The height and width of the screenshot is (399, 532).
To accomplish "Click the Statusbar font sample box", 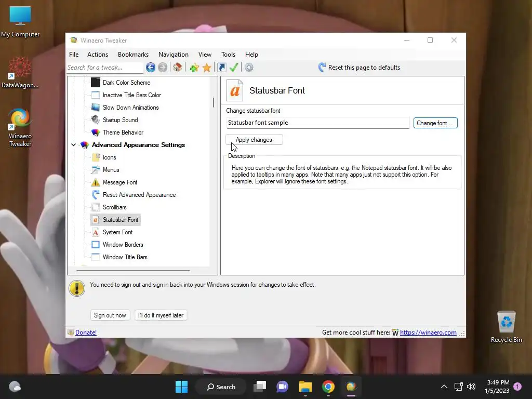I will click(318, 123).
